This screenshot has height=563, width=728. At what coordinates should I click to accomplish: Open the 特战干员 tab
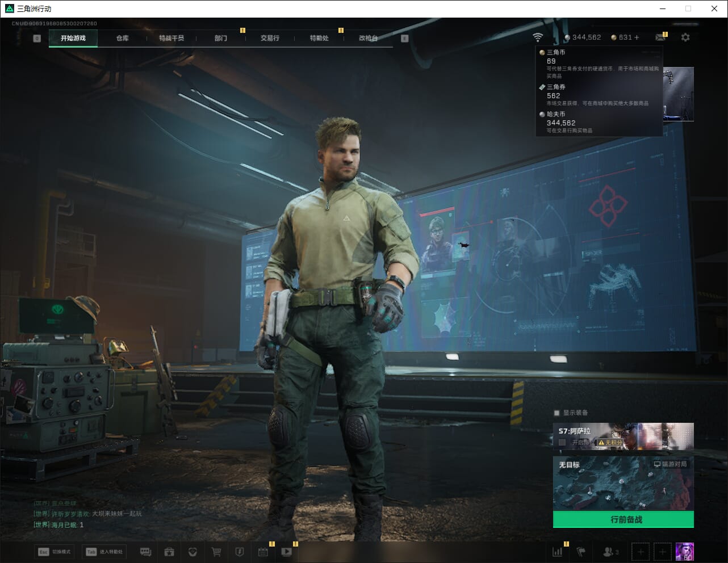click(171, 38)
